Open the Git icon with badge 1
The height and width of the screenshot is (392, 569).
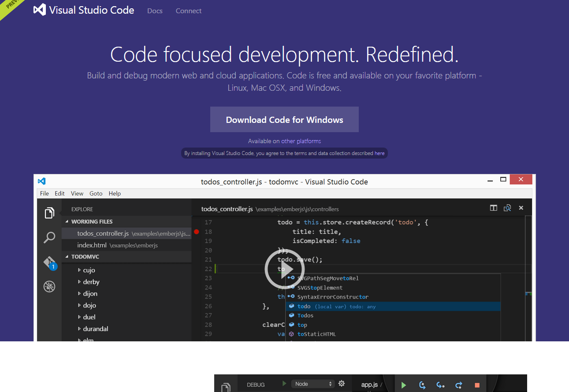[x=50, y=263]
